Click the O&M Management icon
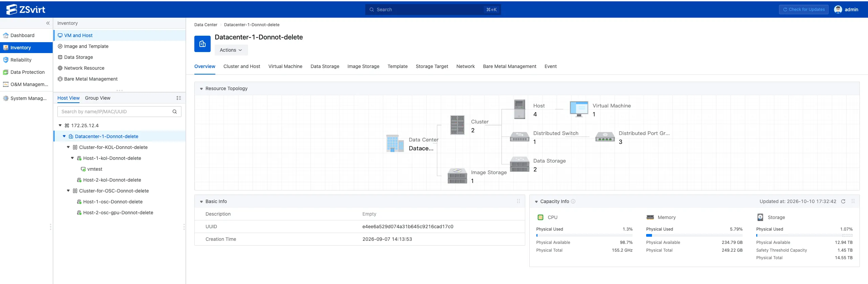The width and height of the screenshot is (868, 284). (6, 84)
